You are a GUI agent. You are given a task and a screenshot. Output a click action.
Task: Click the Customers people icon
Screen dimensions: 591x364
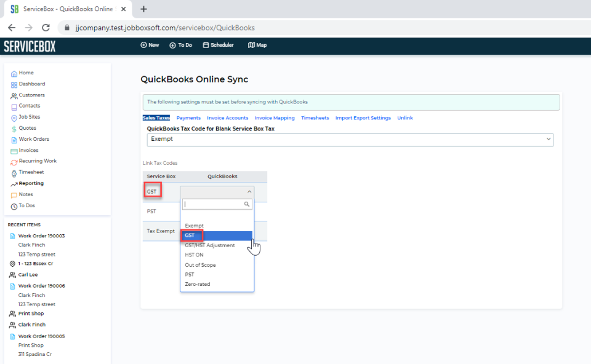(x=14, y=96)
